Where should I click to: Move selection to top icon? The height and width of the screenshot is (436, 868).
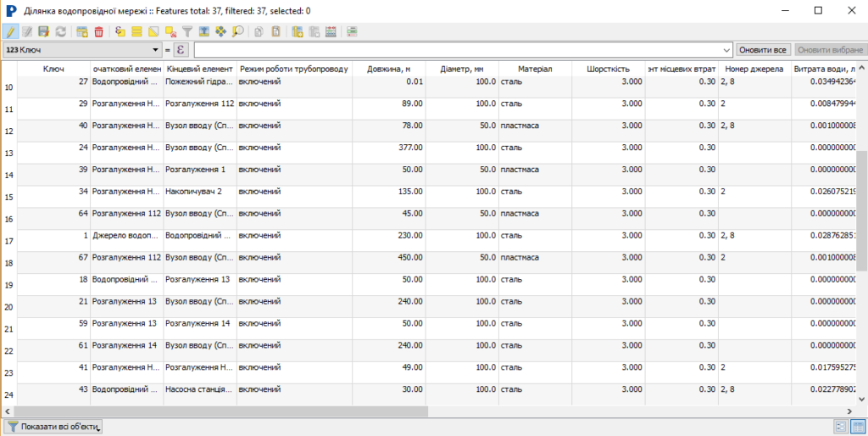(x=204, y=31)
